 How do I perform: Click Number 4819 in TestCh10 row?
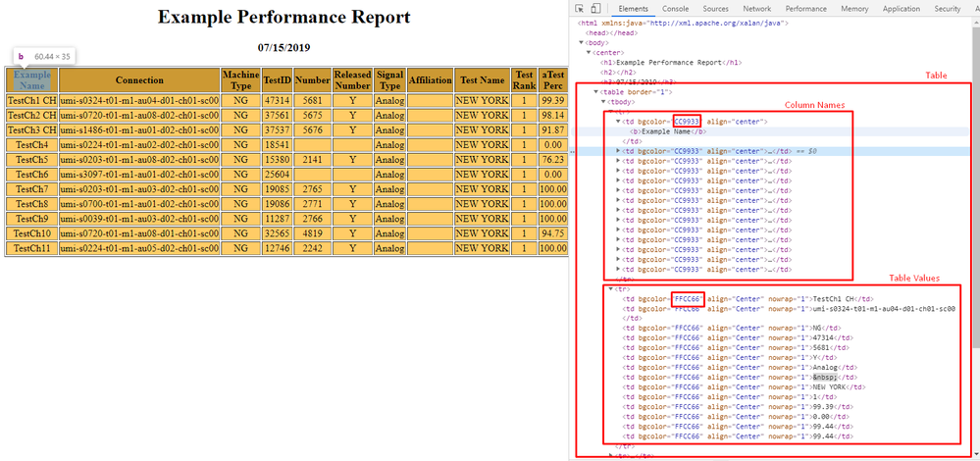pyautogui.click(x=313, y=233)
